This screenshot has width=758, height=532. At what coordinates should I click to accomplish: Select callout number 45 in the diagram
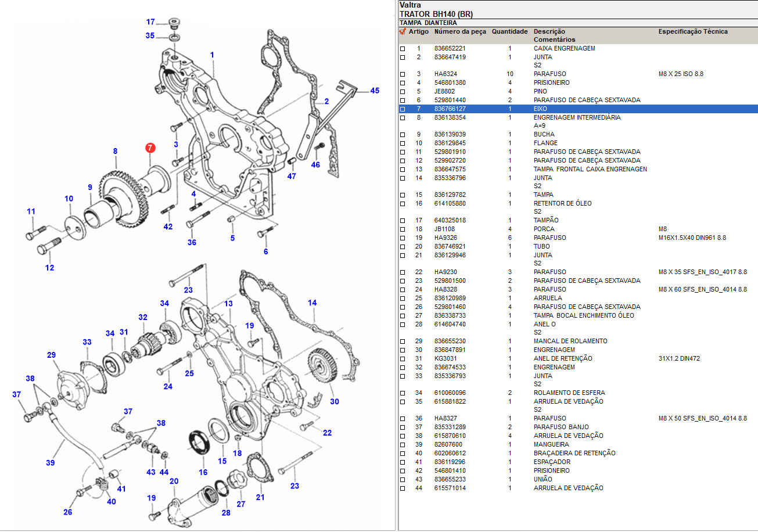click(375, 91)
